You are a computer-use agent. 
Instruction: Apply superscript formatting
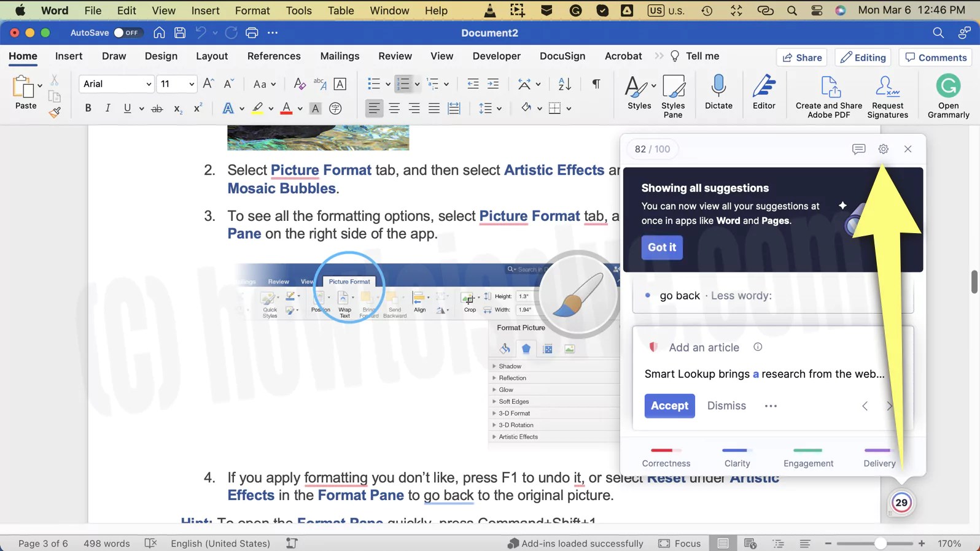198,108
